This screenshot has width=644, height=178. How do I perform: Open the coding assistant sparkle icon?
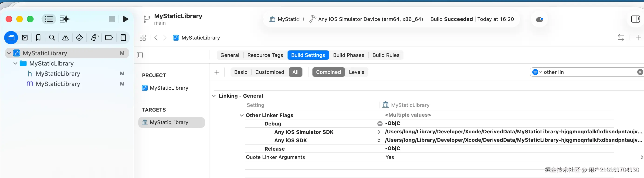(x=65, y=19)
